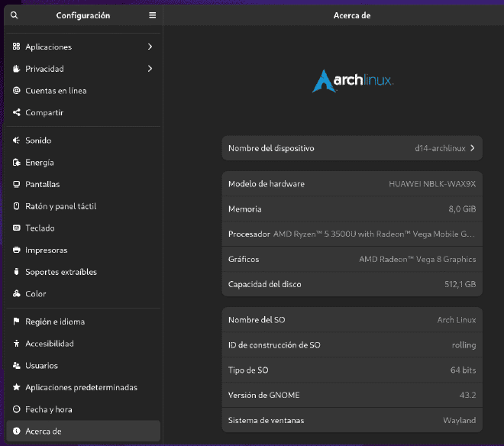Image resolution: width=504 pixels, height=446 pixels.
Task: Go to Teclado settings
Action: click(83, 228)
